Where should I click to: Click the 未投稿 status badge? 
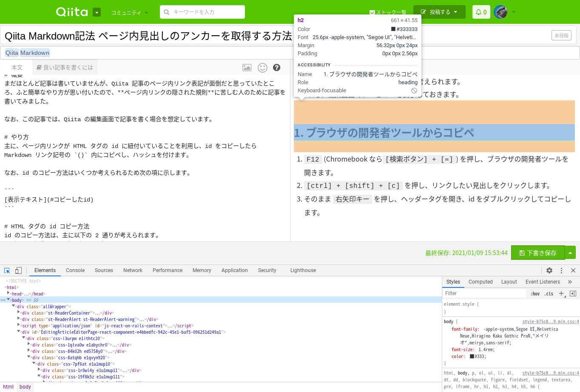pyautogui.click(x=561, y=36)
